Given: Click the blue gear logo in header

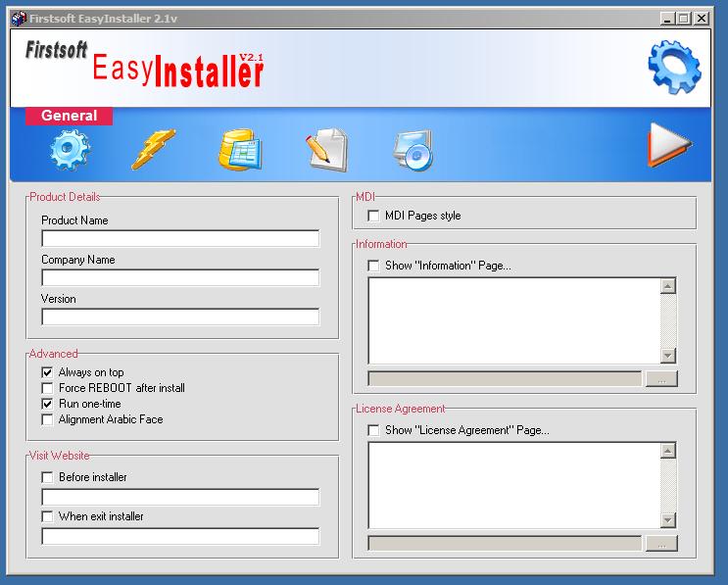Looking at the screenshot, I should pyautogui.click(x=674, y=67).
